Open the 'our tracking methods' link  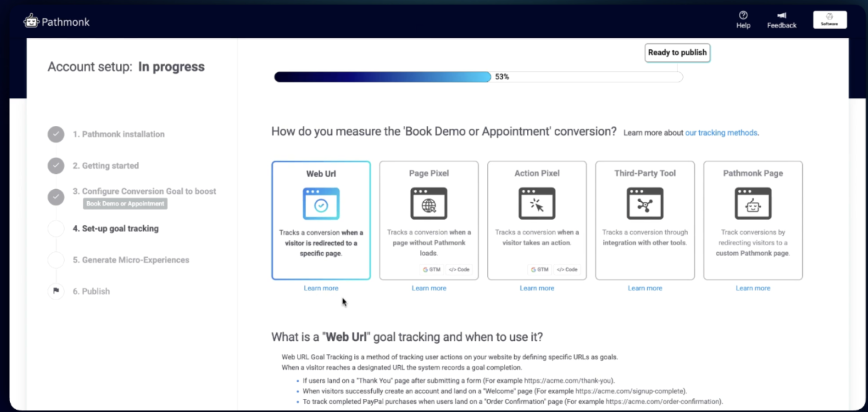(721, 133)
